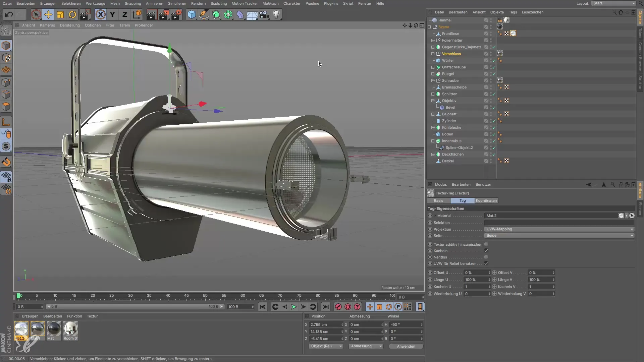The height and width of the screenshot is (362, 644).
Task: Select the Mat.2 material thumbnail
Action: 21,330
